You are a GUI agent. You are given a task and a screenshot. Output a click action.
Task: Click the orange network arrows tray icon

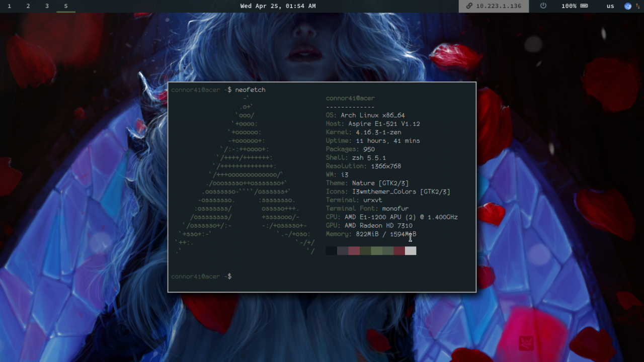coord(637,6)
